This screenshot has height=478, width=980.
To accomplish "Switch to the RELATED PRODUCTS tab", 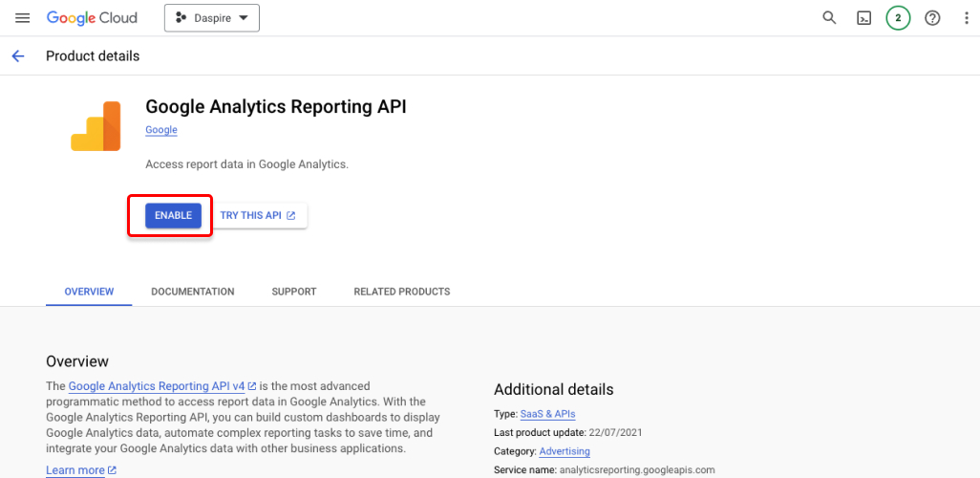I will point(402,292).
